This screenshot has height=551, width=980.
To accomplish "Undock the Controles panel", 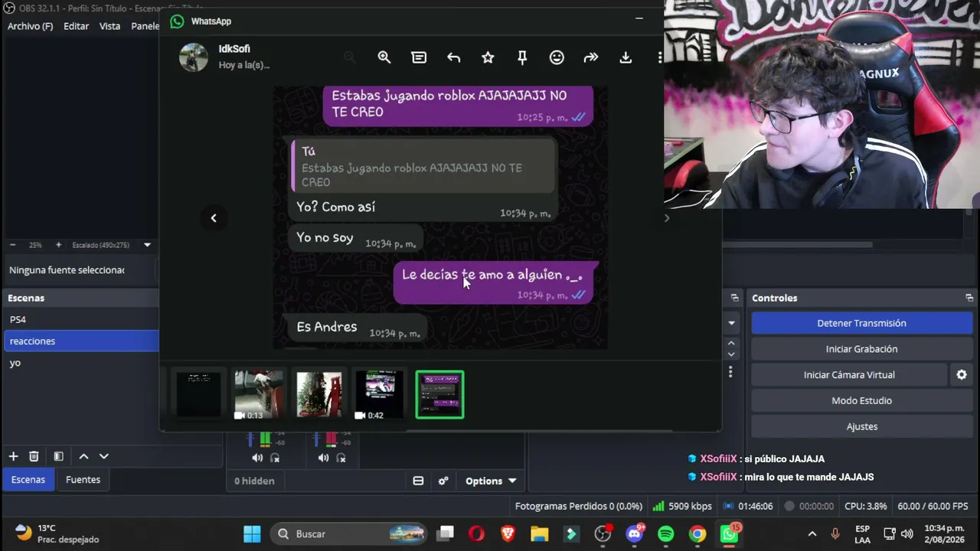I will coord(969,298).
